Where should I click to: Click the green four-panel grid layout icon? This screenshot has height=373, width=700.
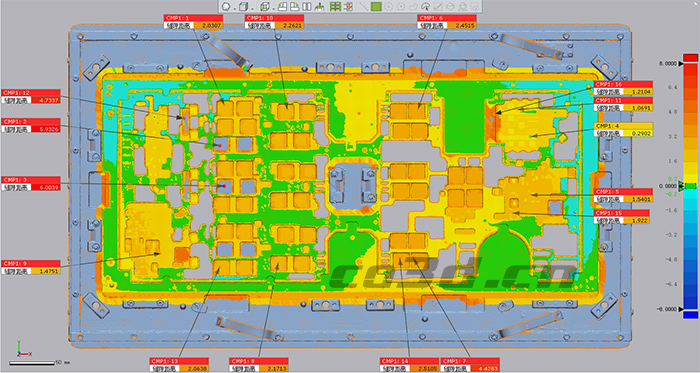coord(335,6)
